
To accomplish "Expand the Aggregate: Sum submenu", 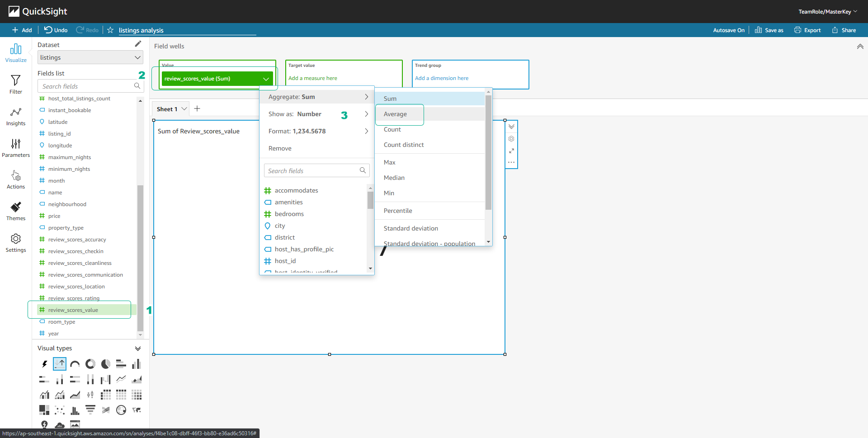I will coord(317,97).
